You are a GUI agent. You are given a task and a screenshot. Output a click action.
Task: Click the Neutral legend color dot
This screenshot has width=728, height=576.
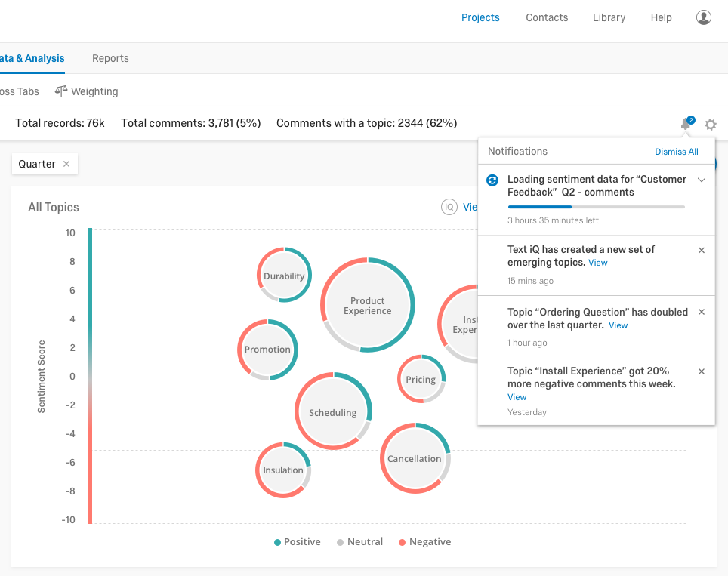[340, 543]
